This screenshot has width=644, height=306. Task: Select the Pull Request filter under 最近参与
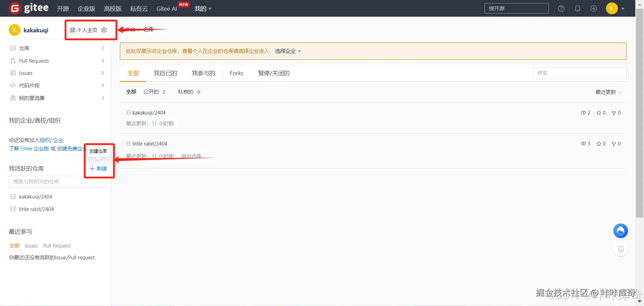tap(57, 246)
